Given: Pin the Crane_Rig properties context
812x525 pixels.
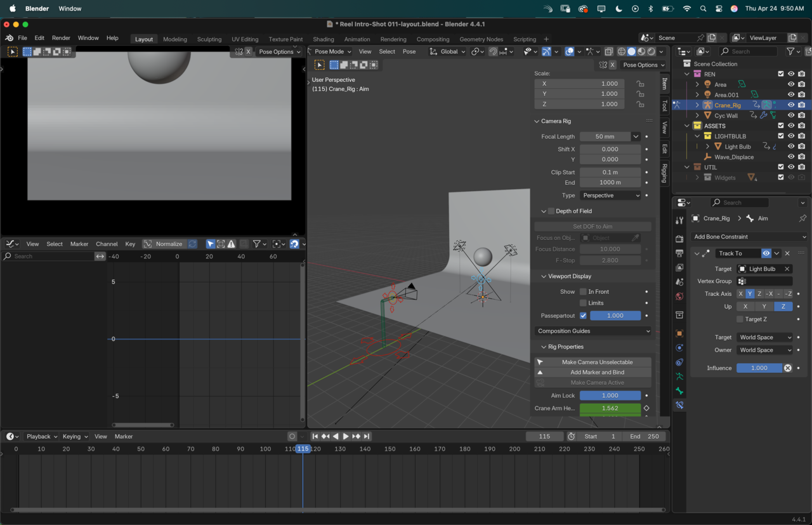Looking at the screenshot, I should coord(802,218).
